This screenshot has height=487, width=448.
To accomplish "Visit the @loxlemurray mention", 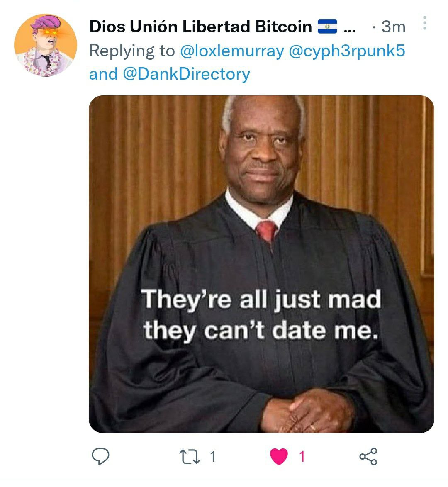I will coord(232,51).
